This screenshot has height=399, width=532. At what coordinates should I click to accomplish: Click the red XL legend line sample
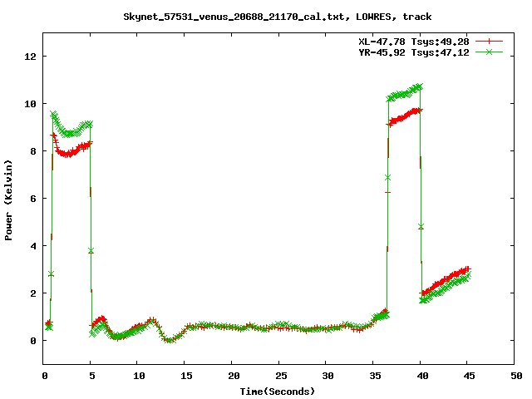click(x=489, y=42)
